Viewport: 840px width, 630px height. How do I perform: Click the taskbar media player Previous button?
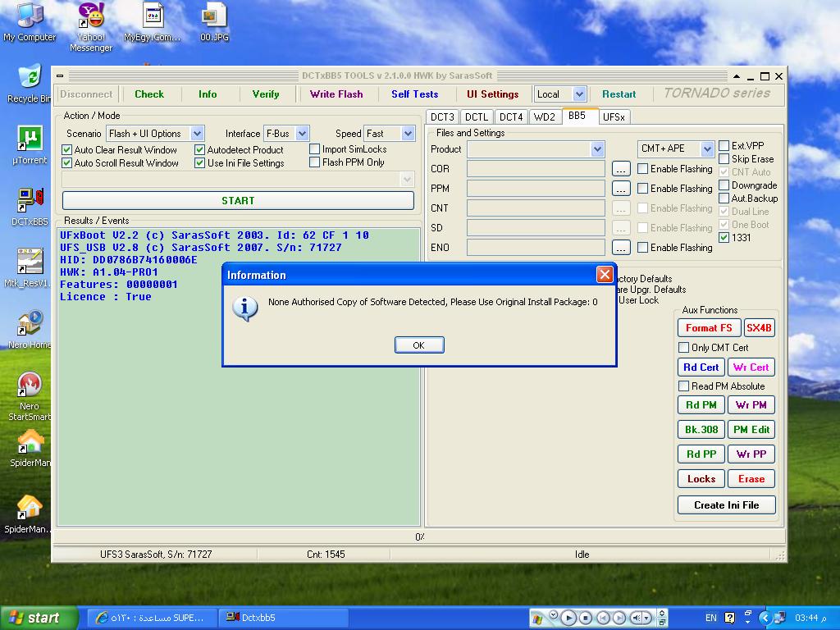click(603, 618)
